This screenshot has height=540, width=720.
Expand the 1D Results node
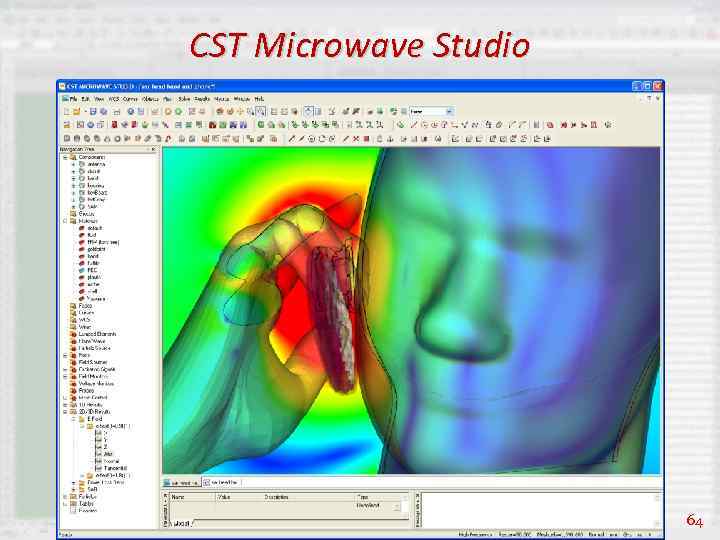point(65,405)
